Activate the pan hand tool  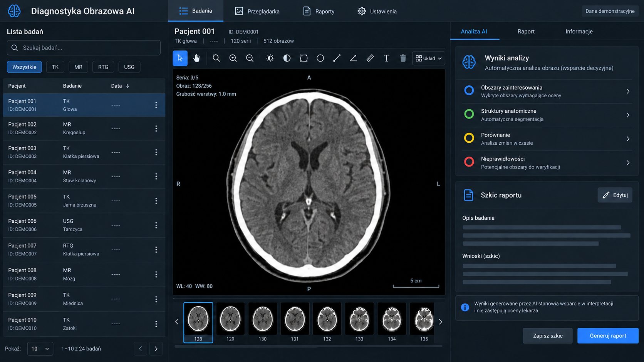(196, 58)
